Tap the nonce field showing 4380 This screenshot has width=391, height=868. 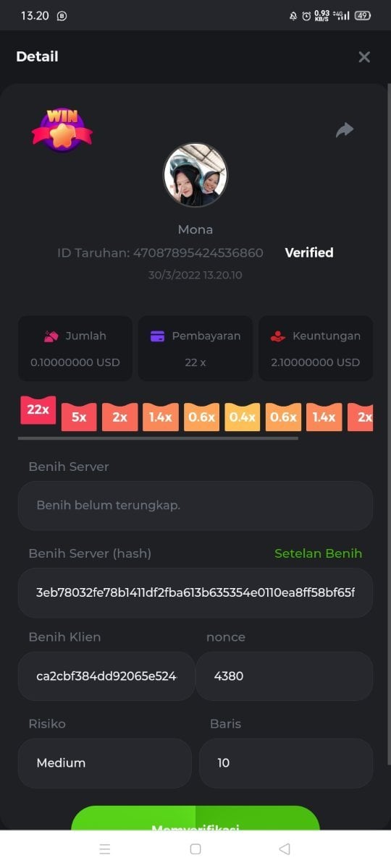pyautogui.click(x=285, y=676)
